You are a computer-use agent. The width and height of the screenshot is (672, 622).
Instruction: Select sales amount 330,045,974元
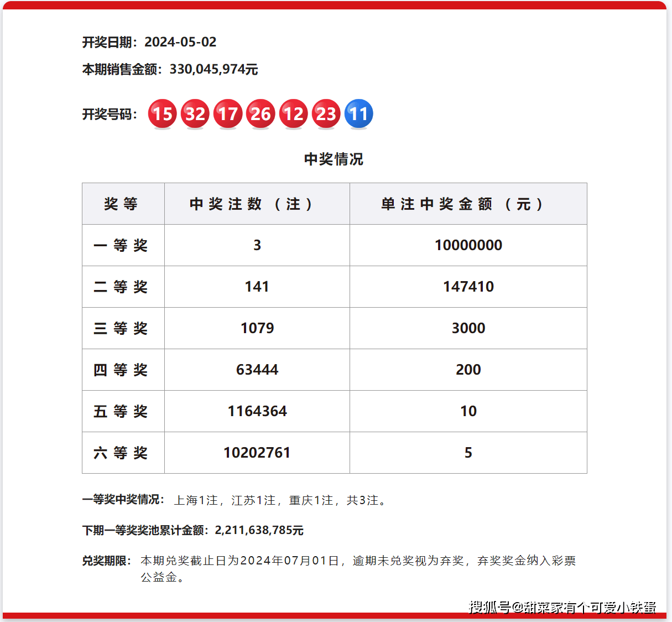point(213,69)
